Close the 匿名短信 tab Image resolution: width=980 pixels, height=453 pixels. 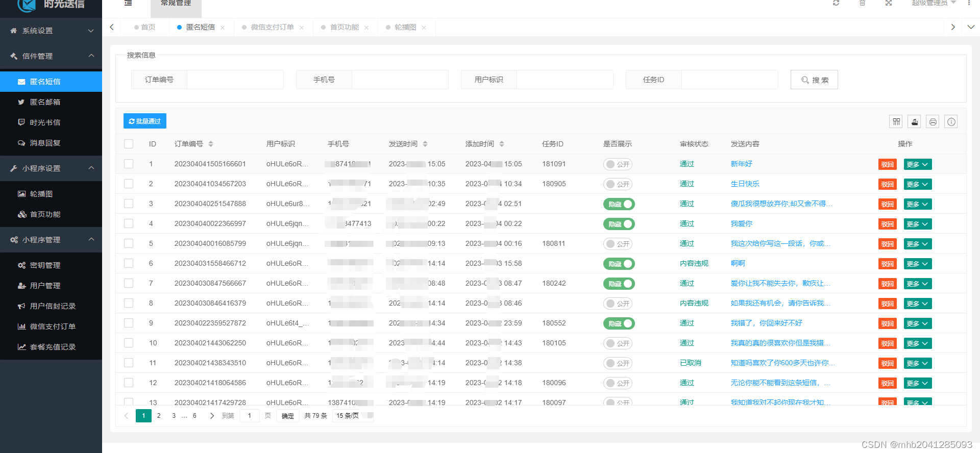tap(223, 28)
